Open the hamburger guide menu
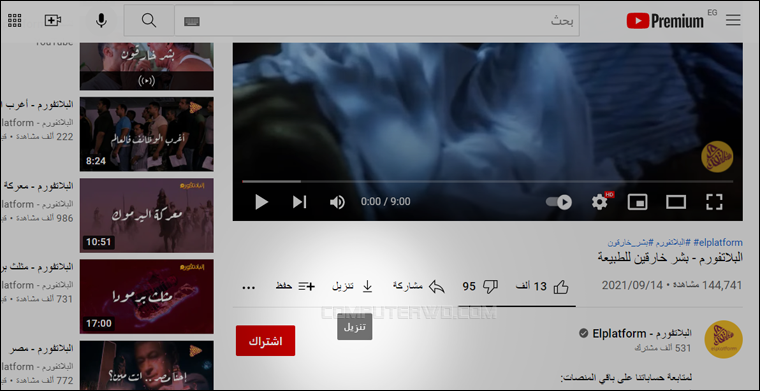 click(733, 20)
